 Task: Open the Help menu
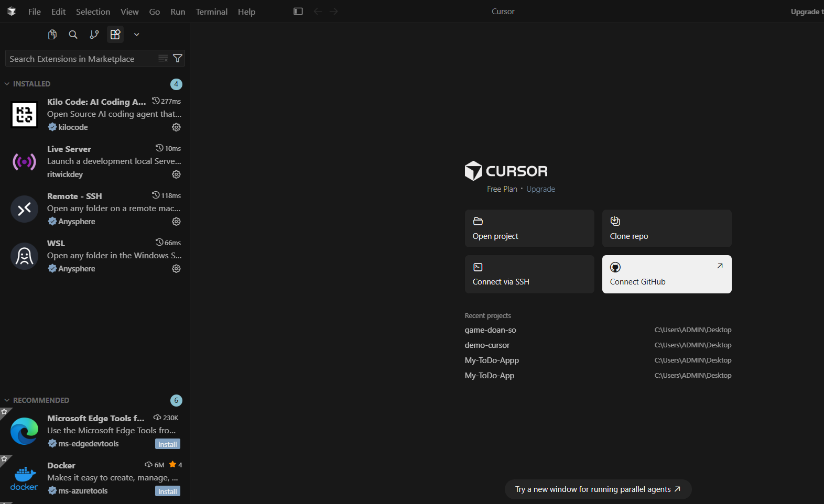[x=246, y=12]
